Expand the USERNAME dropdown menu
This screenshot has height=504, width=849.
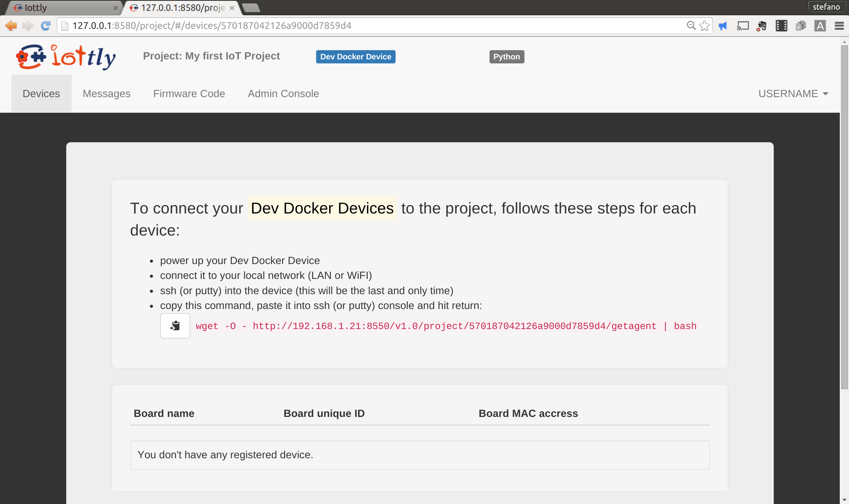tap(793, 93)
